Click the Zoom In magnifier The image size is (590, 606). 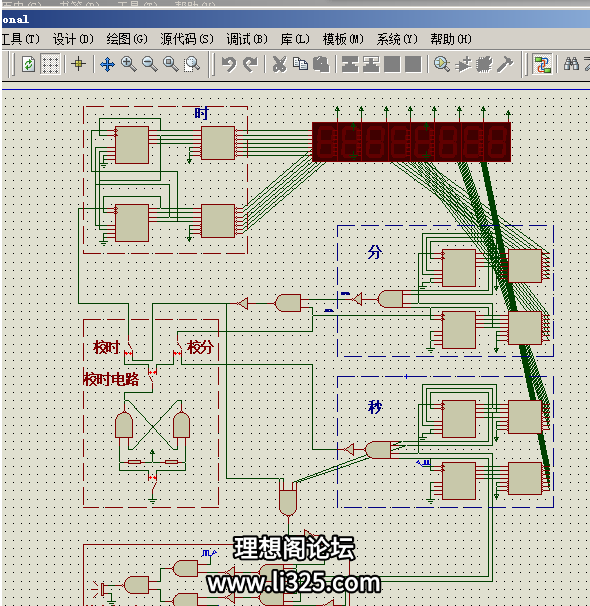pyautogui.click(x=128, y=64)
